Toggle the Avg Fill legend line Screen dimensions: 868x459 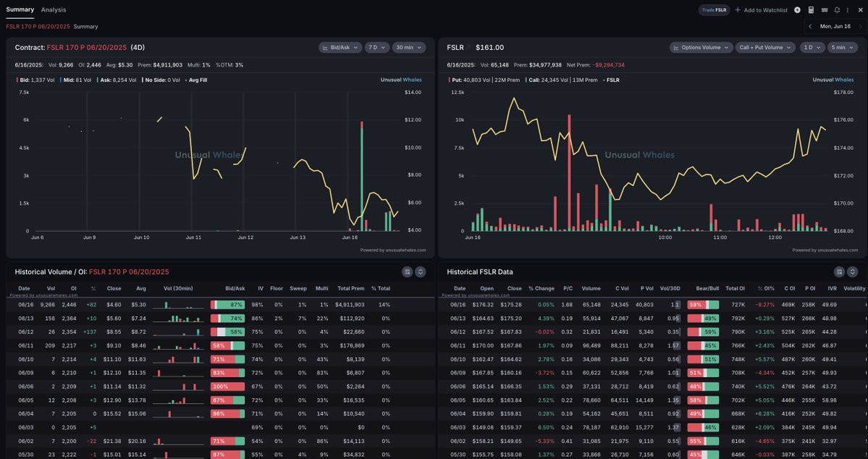coord(196,80)
